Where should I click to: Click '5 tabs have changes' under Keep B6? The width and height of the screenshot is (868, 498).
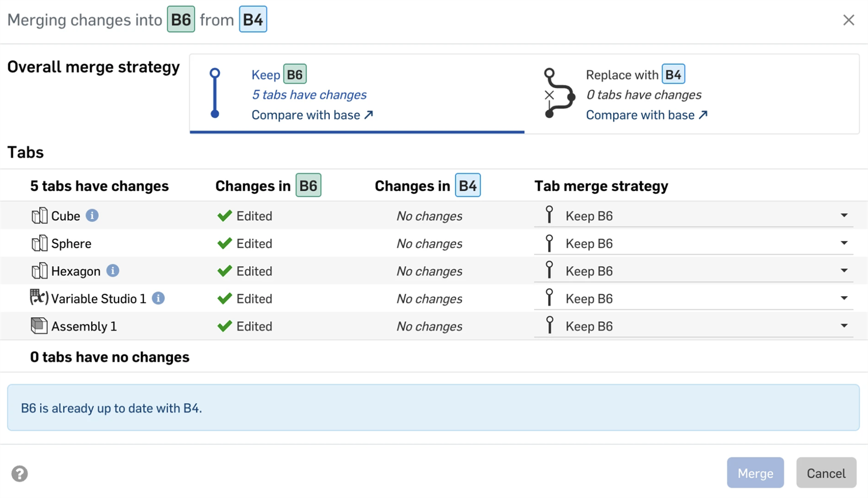[309, 95]
